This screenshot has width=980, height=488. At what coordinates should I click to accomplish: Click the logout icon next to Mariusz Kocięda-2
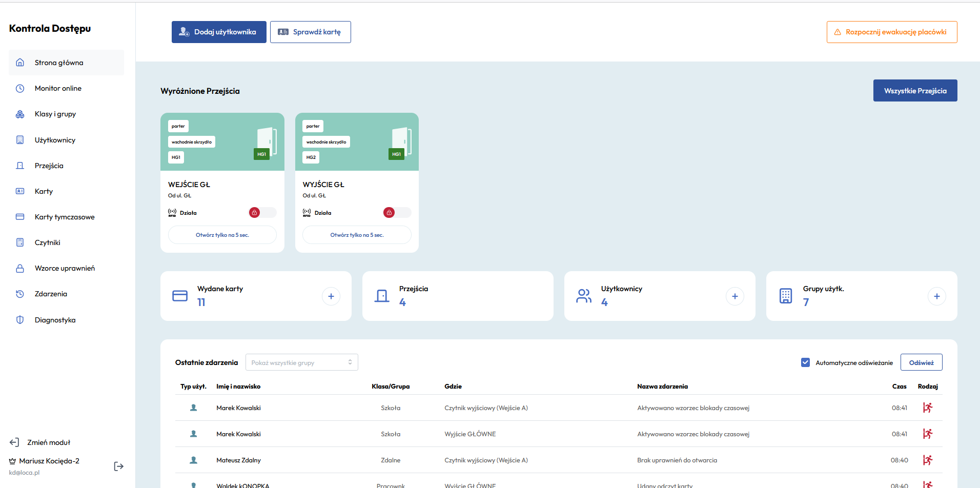[118, 466]
